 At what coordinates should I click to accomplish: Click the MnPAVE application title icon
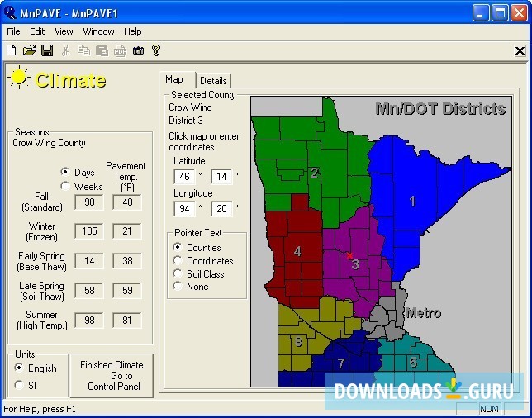click(x=10, y=13)
